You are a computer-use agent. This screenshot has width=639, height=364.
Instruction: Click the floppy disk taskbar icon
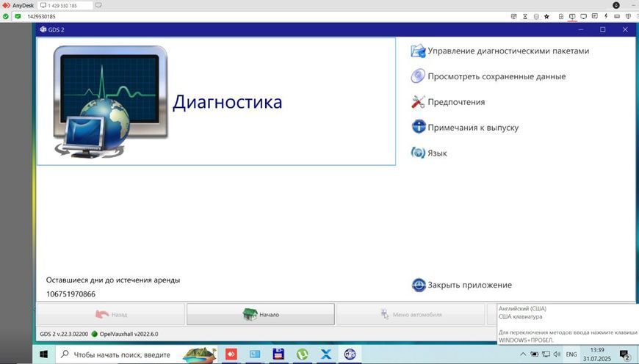click(x=278, y=354)
